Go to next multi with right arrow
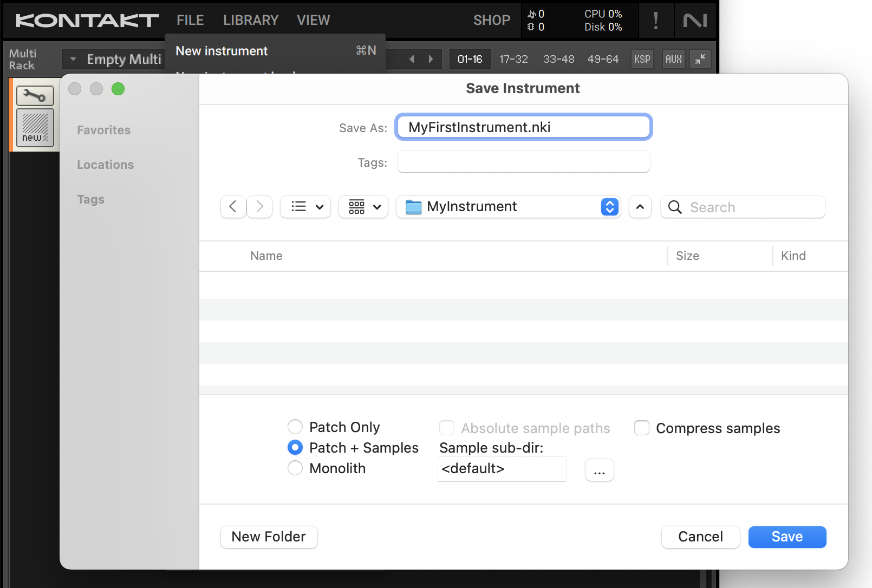872x588 pixels. point(431,59)
